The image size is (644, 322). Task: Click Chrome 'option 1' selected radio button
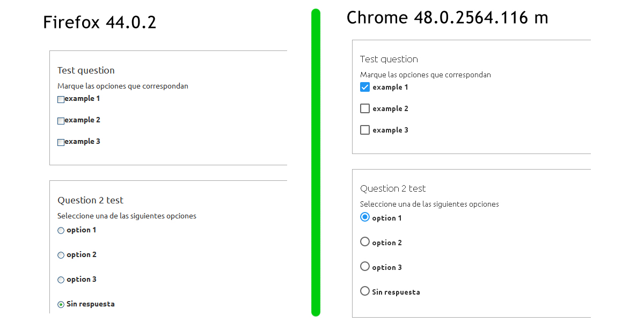[365, 217]
